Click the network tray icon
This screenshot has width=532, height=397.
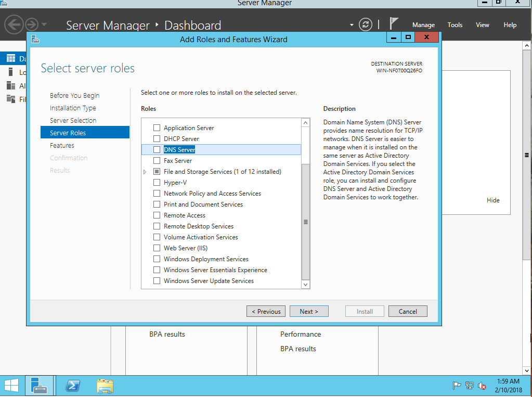click(469, 386)
